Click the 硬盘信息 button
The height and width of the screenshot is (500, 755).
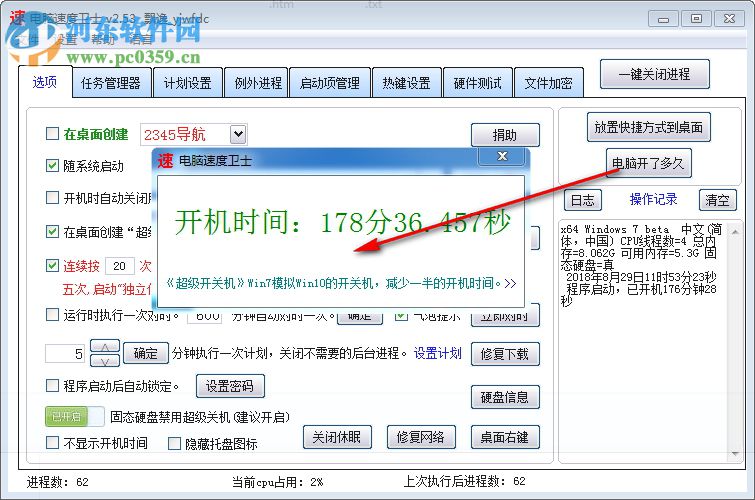(505, 397)
